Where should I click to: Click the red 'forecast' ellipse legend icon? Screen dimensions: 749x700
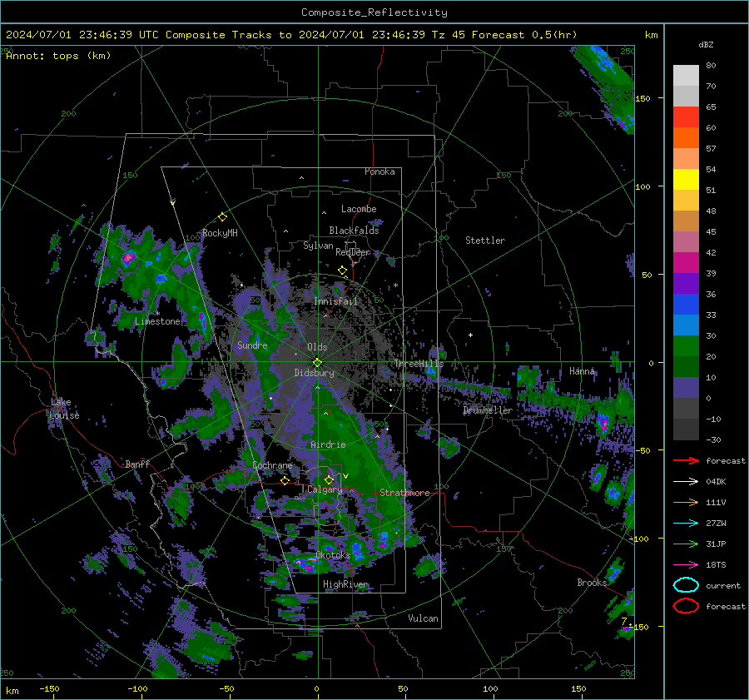coord(686,606)
